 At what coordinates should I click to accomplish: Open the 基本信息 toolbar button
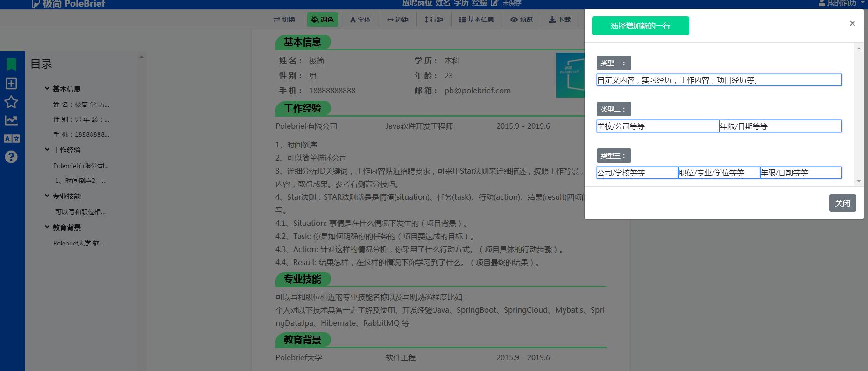coord(477,20)
